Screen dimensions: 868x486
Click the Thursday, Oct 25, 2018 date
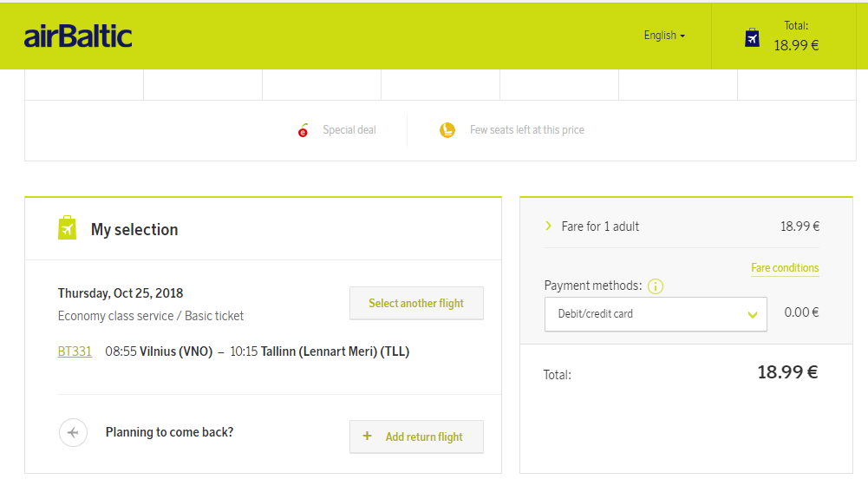coord(121,293)
